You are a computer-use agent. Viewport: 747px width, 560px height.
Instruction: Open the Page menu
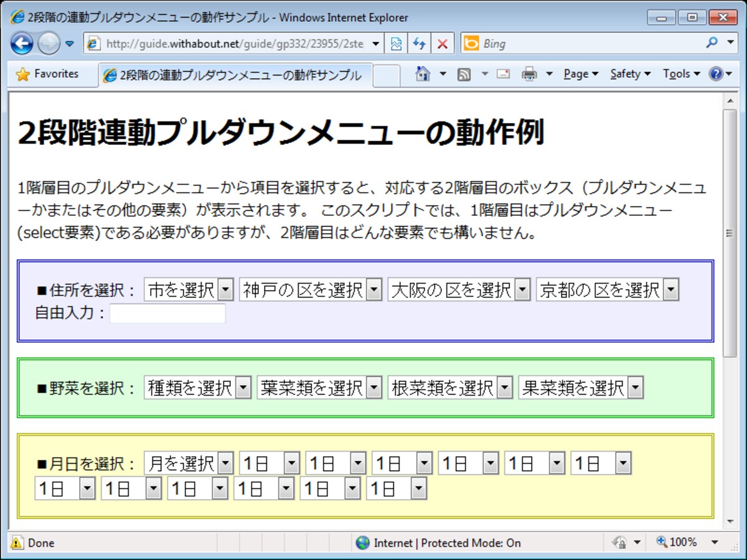(x=581, y=74)
